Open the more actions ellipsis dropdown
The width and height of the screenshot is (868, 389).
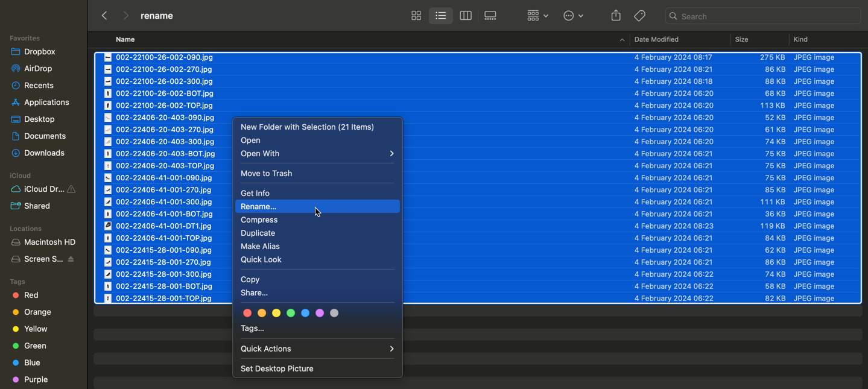coord(573,16)
